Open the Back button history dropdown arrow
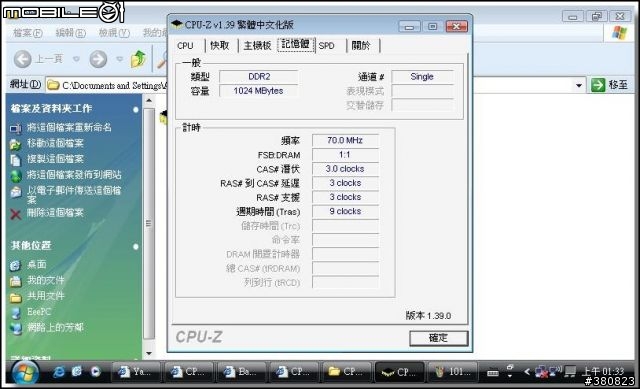 tap(76, 59)
